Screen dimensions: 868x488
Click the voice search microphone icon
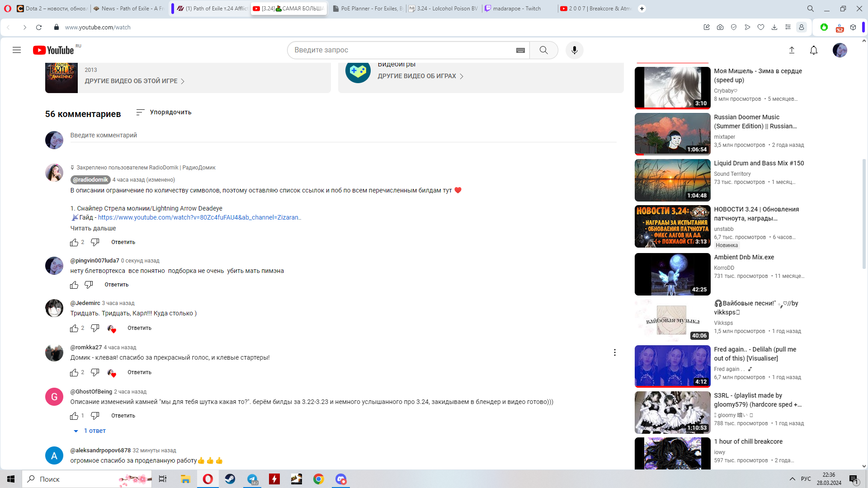[574, 50]
